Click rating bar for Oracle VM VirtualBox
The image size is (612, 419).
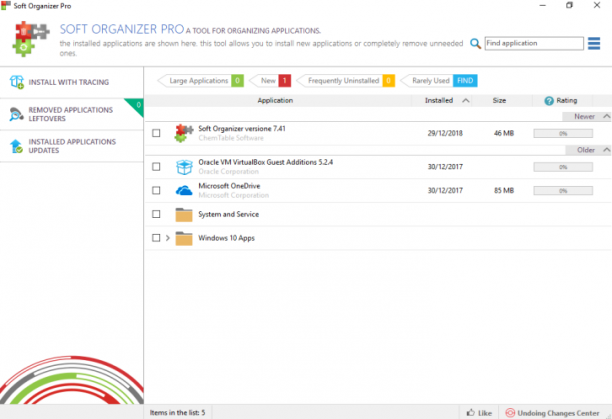(563, 167)
